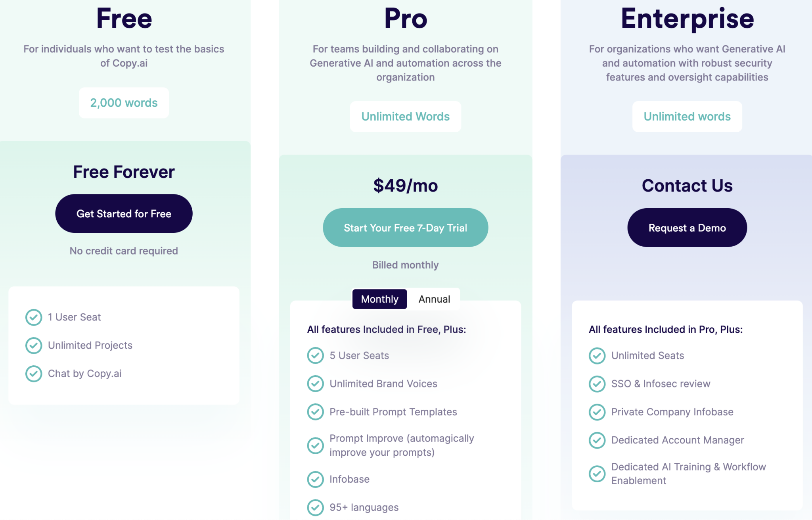This screenshot has width=812, height=520.
Task: Click the check icon next to Unlimited Seats
Action: click(x=597, y=355)
